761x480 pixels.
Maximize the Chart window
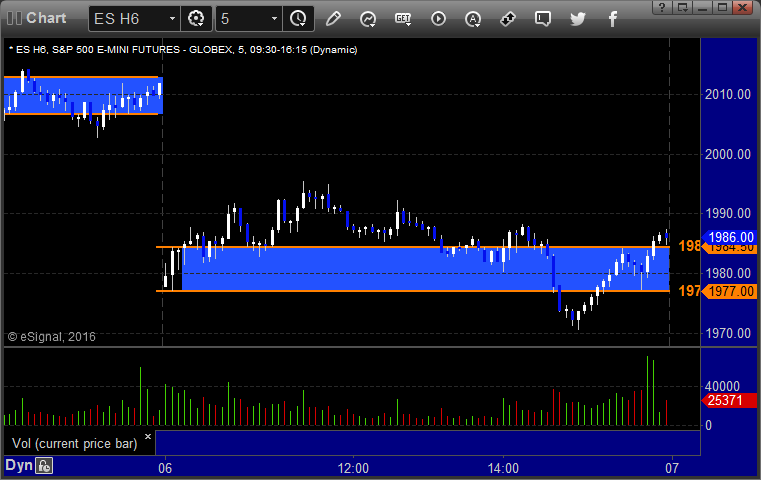pyautogui.click(x=722, y=7)
